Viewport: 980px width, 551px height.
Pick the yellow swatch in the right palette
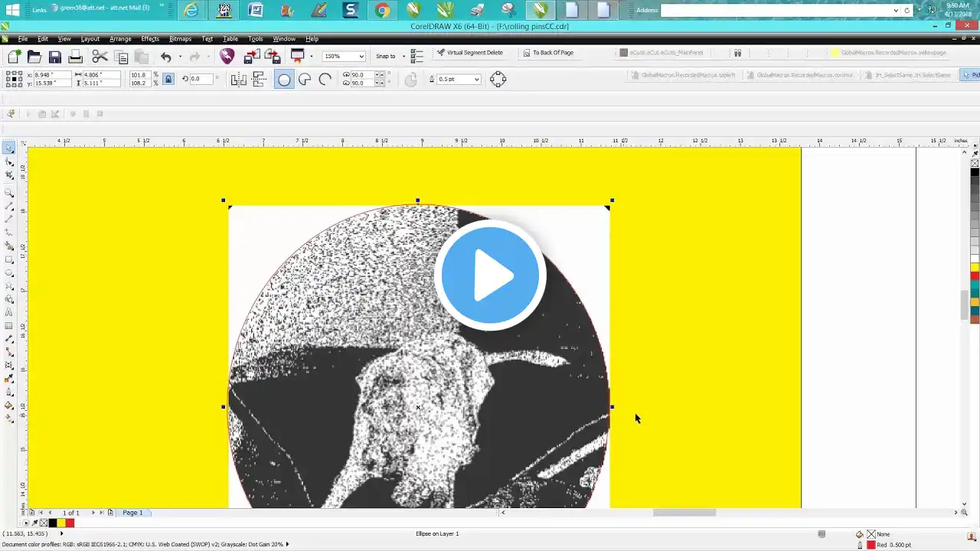[x=975, y=267]
